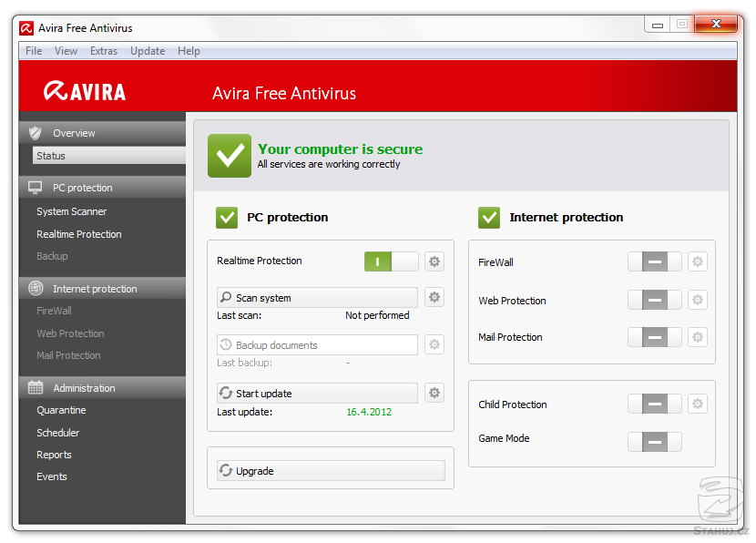Viewport: 756px width, 543px height.
Task: Collapse the PC protection sidebar section
Action: click(102, 188)
